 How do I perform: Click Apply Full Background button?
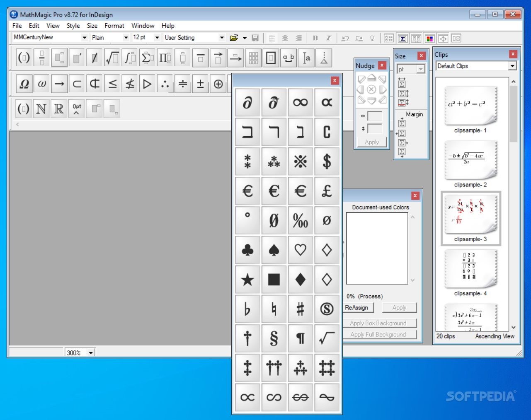tap(380, 334)
